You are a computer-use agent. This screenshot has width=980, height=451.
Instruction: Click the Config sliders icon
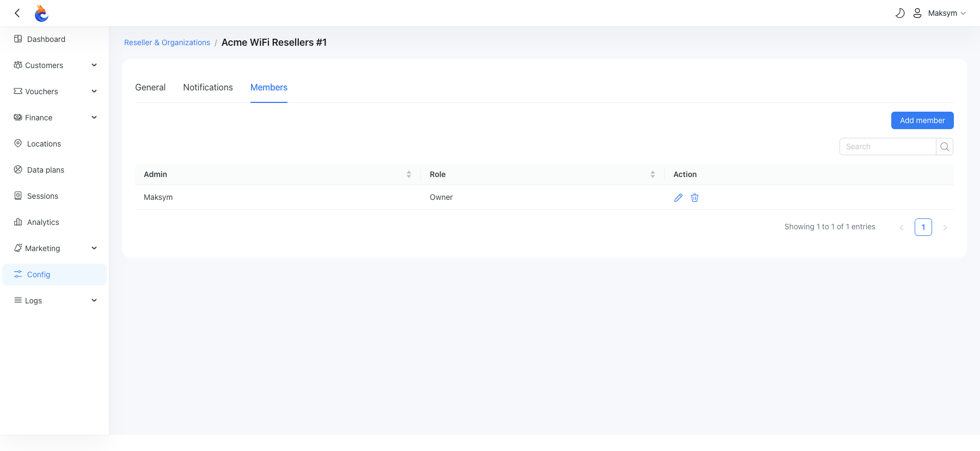click(x=18, y=274)
